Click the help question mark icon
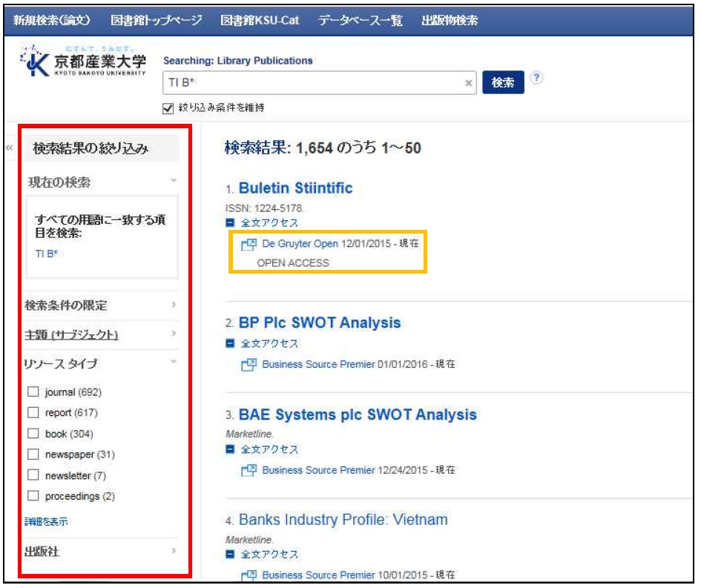The height and width of the screenshot is (588, 701). 536,78
